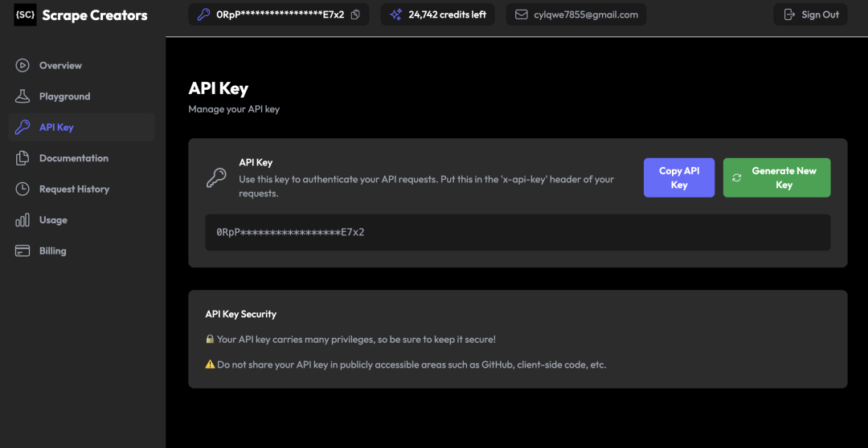Viewport: 868px width, 448px height.
Task: Open the Documentation sidebar item
Action: [73, 158]
